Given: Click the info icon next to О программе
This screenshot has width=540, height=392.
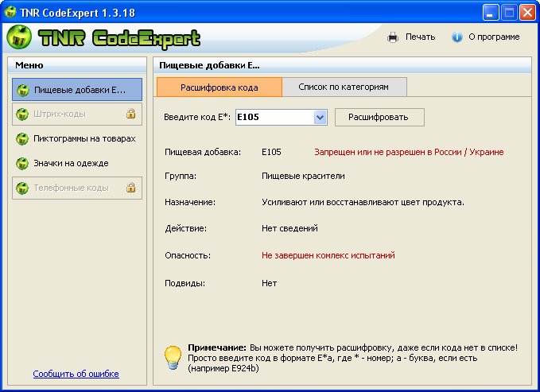Looking at the screenshot, I should (456, 37).
